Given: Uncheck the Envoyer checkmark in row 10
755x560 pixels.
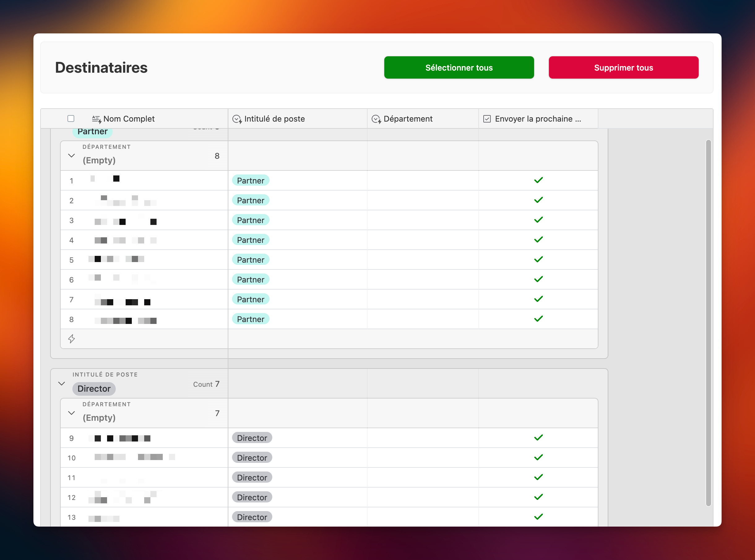Looking at the screenshot, I should coord(538,458).
